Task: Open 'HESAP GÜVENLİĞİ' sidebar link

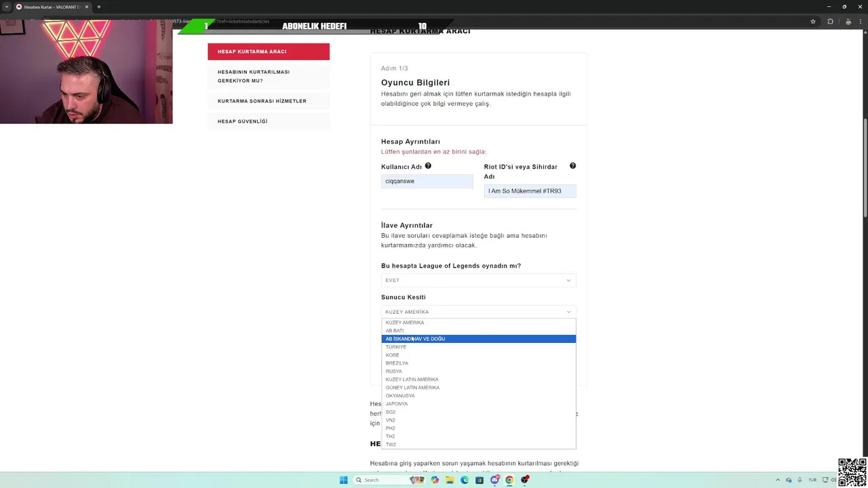Action: point(269,121)
